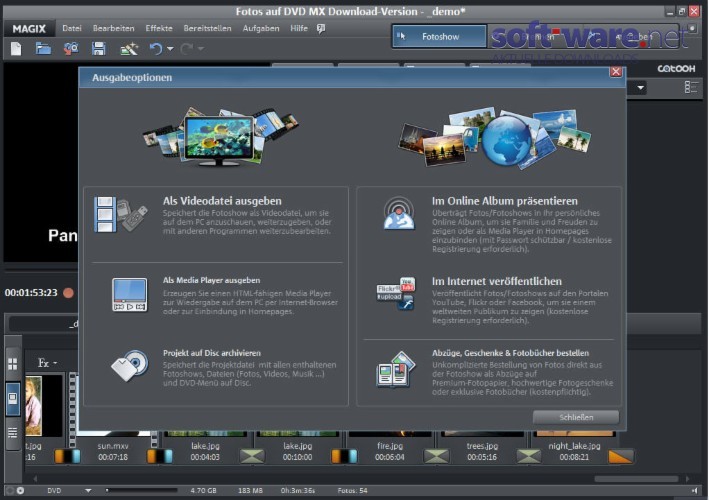The width and height of the screenshot is (709, 500).
Task: Click the Catooh logo link
Action: click(x=676, y=69)
